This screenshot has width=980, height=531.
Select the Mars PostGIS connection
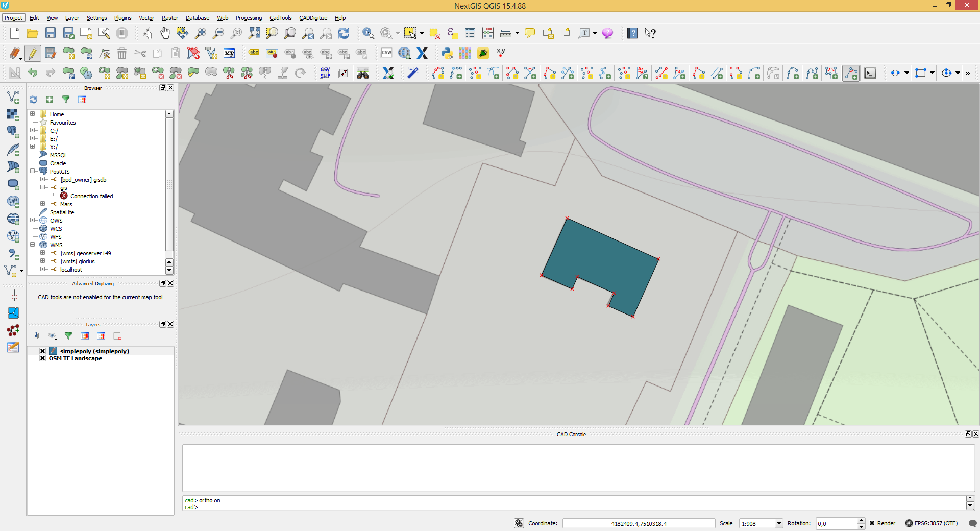pyautogui.click(x=66, y=204)
